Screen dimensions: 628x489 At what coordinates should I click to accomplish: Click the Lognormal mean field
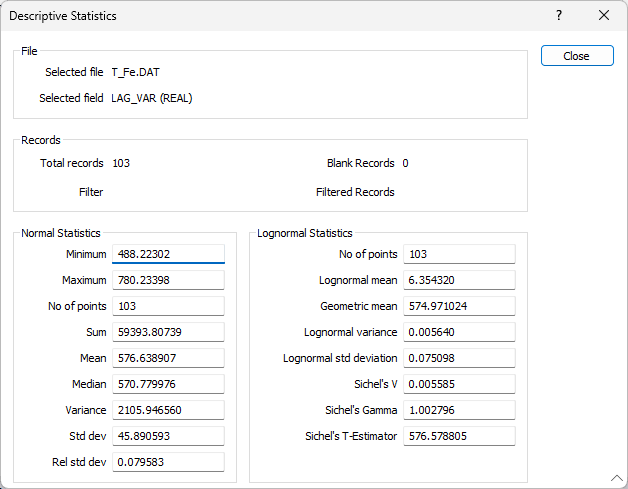point(459,280)
